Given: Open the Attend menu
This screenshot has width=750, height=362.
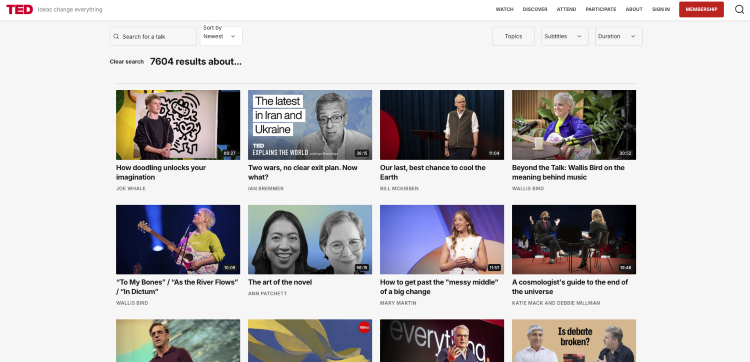Looking at the screenshot, I should [x=566, y=9].
